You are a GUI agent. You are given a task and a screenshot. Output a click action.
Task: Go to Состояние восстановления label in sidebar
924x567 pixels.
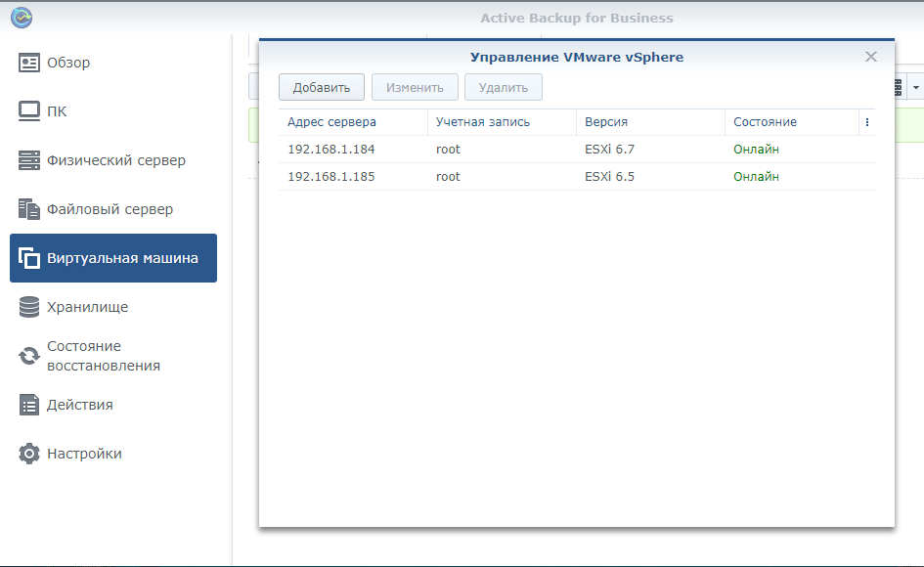coord(104,356)
